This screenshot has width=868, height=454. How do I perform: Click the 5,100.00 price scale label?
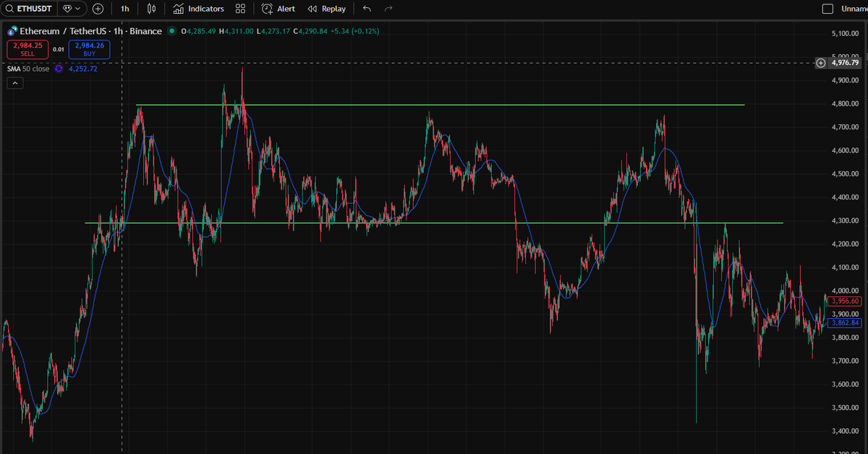click(845, 33)
